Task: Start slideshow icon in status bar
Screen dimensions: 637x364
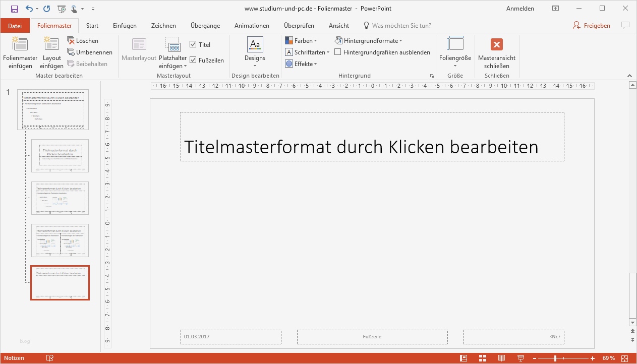Action: click(520, 358)
